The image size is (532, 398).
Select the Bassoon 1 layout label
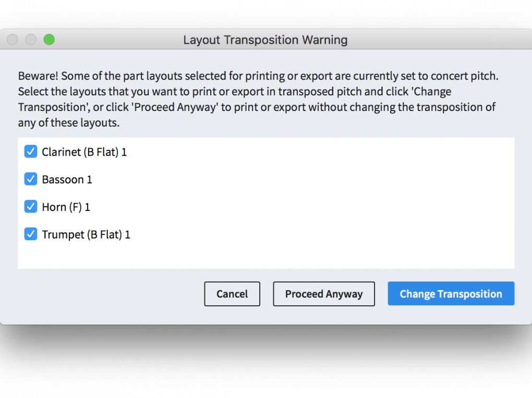(x=67, y=179)
